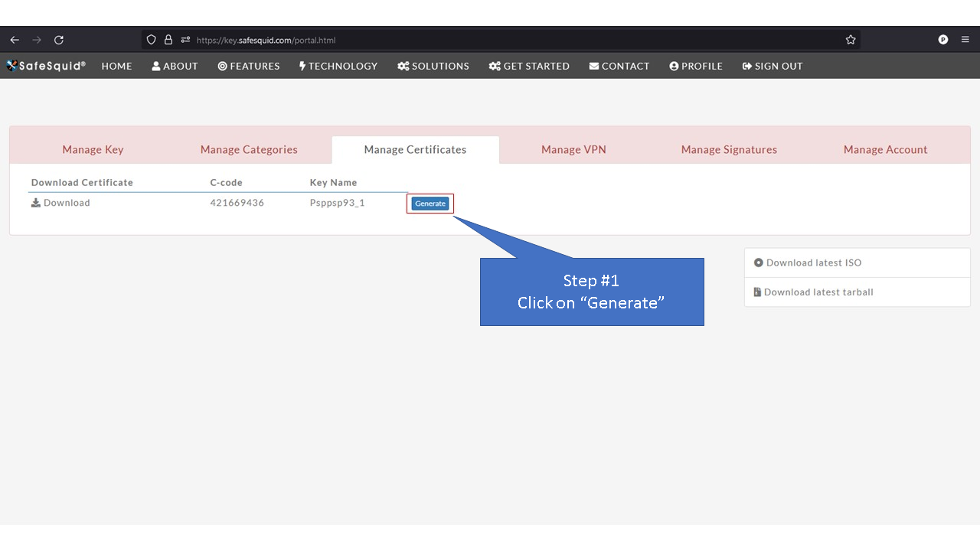Switch to the Manage Key tab
The image size is (980, 551).
point(93,149)
